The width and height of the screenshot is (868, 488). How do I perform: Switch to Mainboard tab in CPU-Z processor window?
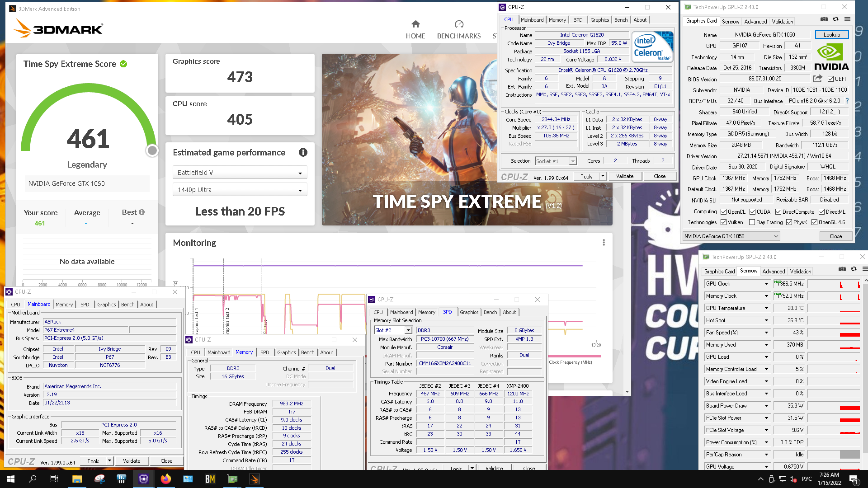coord(532,20)
